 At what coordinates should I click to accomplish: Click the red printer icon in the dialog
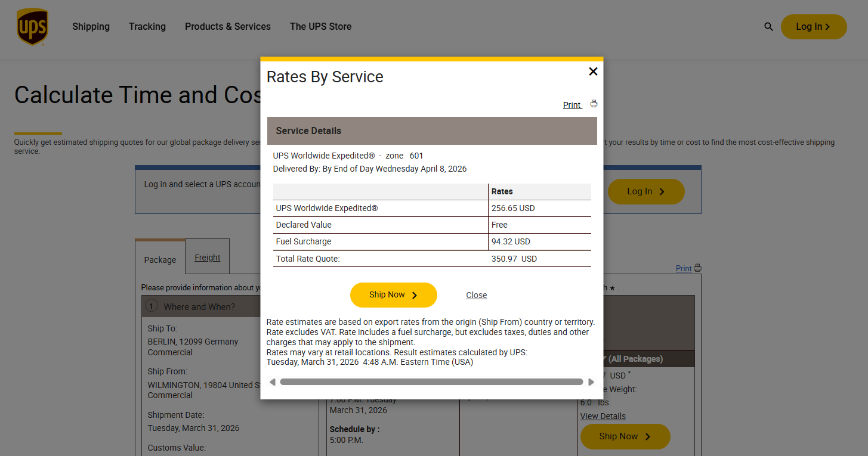pyautogui.click(x=594, y=104)
